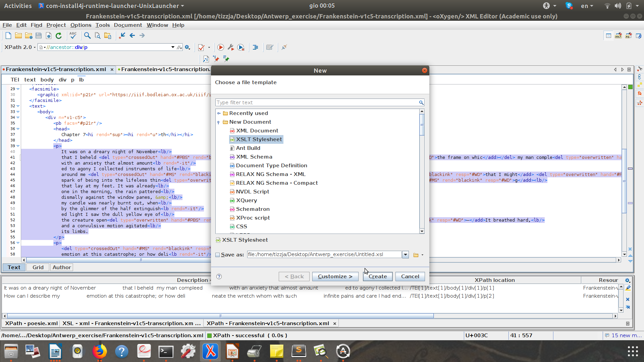The width and height of the screenshot is (644, 362).
Task: Focus the Type filter text field
Action: (x=317, y=103)
